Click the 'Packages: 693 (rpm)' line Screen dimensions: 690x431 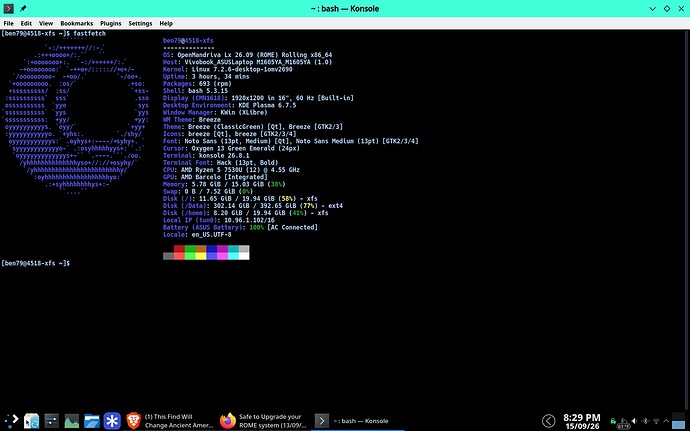197,84
